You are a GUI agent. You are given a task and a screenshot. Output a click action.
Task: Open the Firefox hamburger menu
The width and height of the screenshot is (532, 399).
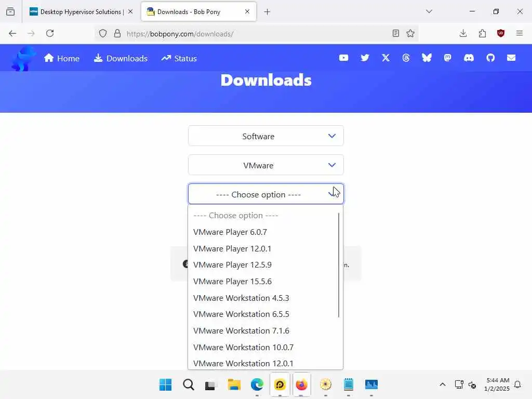click(520, 33)
